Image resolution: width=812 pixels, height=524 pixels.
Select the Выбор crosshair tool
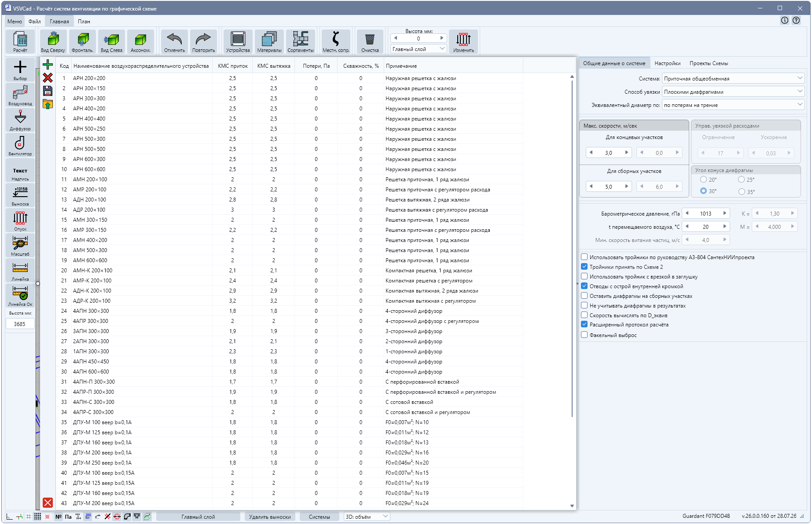pyautogui.click(x=20, y=70)
